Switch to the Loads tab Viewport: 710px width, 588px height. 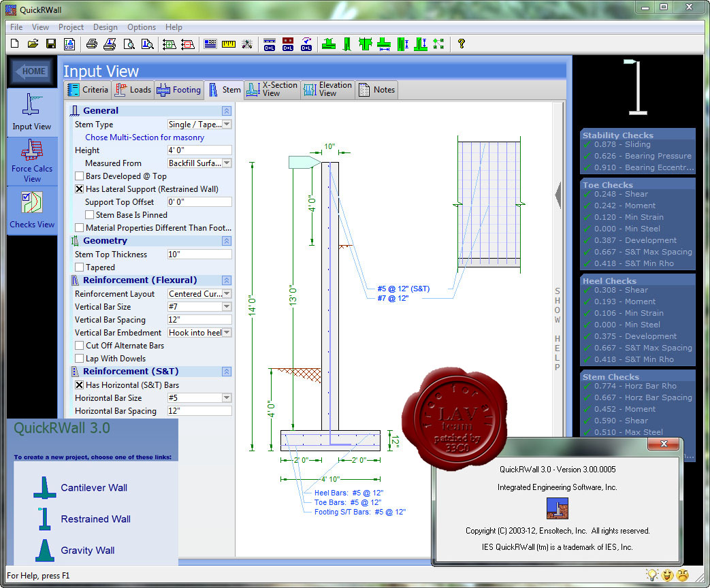133,90
